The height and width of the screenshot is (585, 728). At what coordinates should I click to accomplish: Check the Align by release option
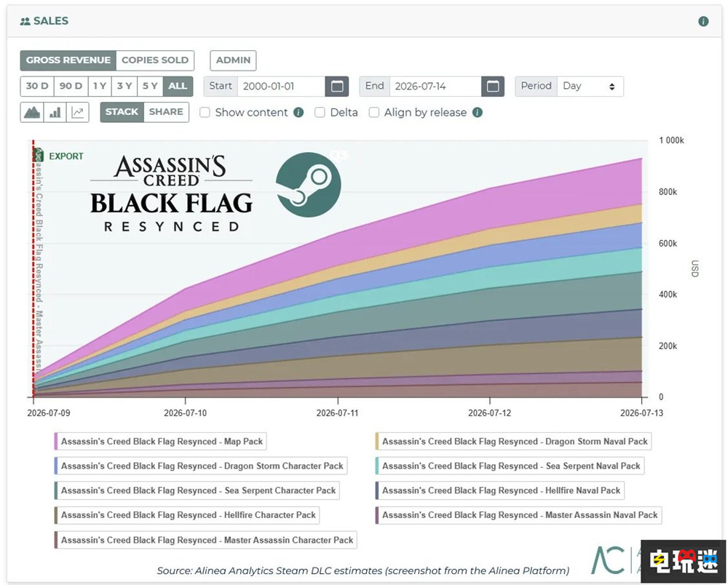click(373, 112)
